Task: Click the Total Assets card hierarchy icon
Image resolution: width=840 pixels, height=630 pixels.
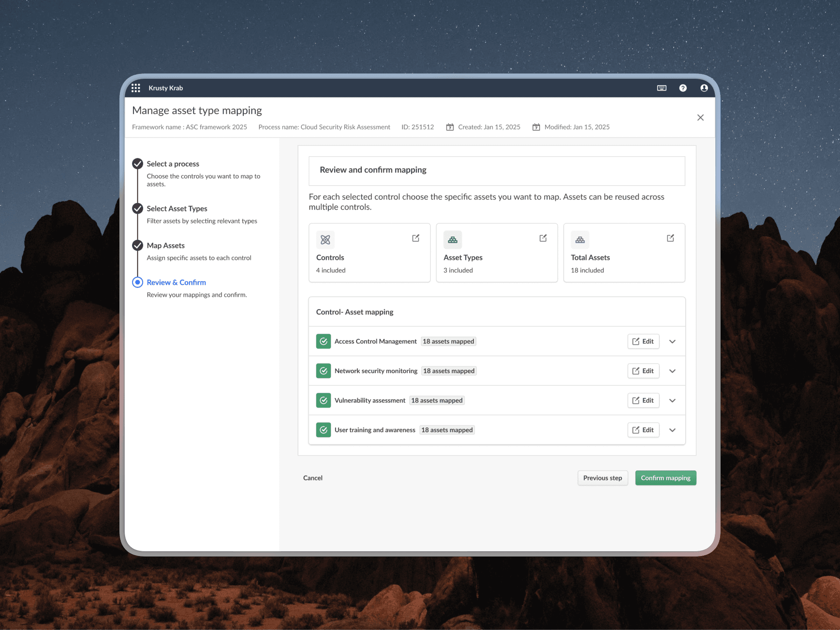Action: [580, 239]
